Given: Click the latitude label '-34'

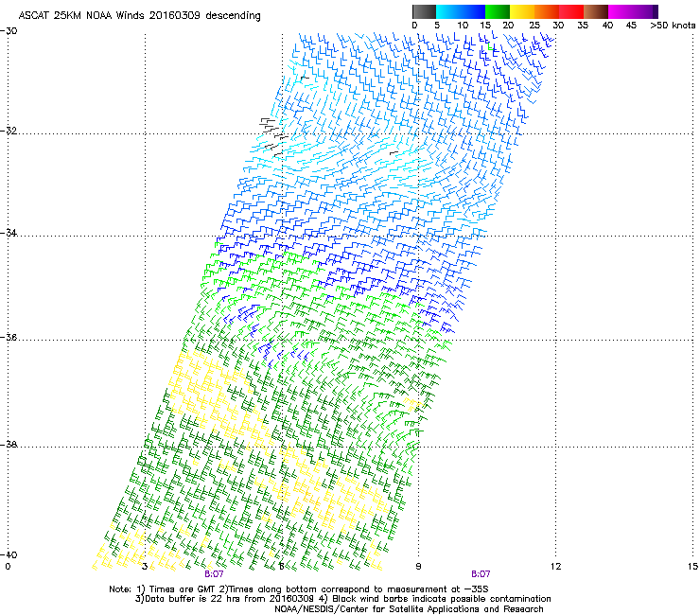Looking at the screenshot, I should tap(9, 233).
